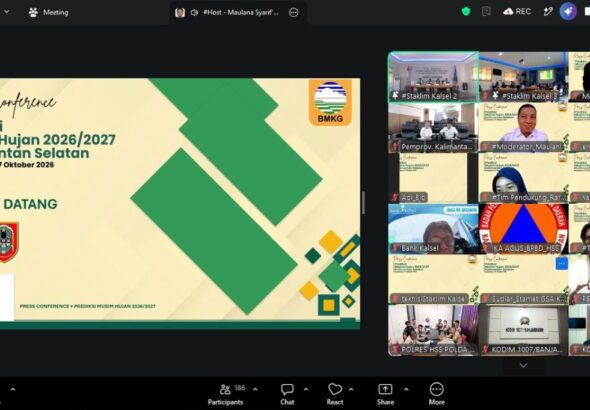Open the AI Companion sparkle icon

point(568,12)
